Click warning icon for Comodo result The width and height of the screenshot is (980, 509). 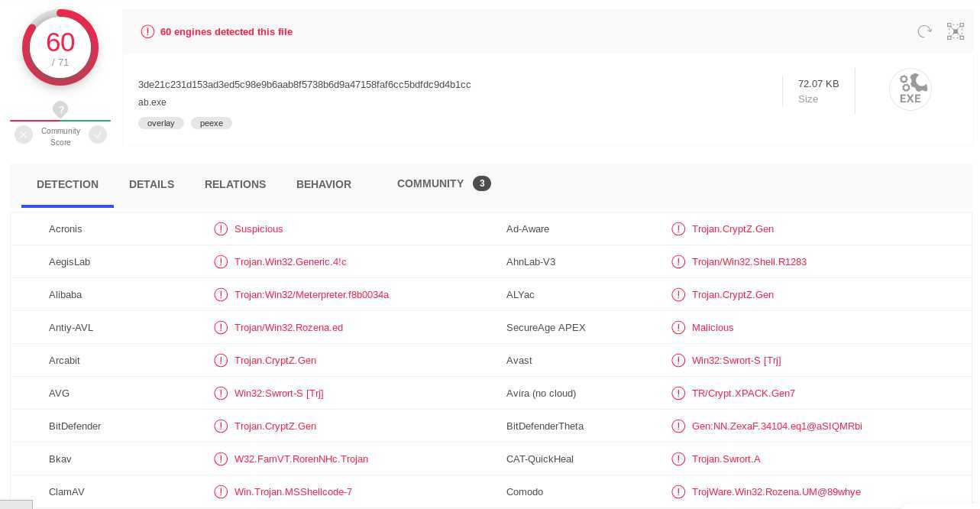(x=678, y=492)
